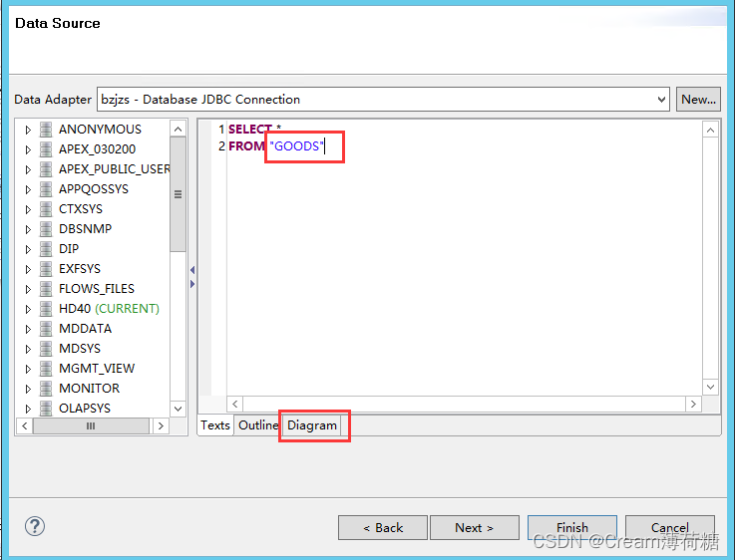The height and width of the screenshot is (560, 735).
Task: Expand the EXFSYS schema node
Action: [28, 269]
